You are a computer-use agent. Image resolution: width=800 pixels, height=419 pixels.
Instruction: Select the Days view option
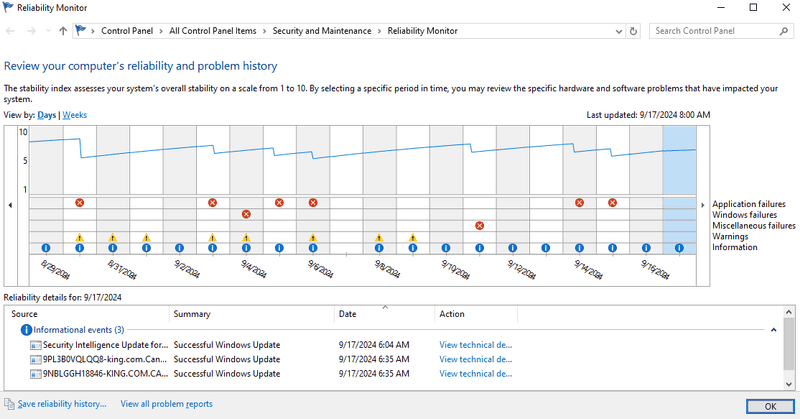tap(47, 115)
